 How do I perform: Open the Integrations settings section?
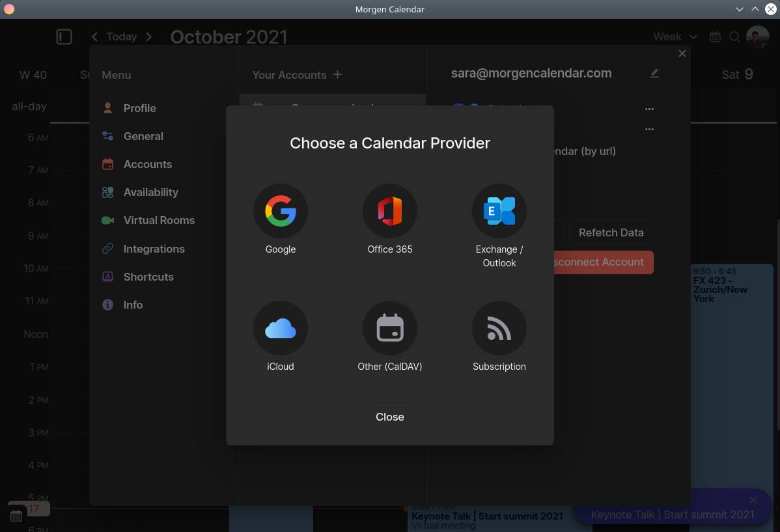click(x=154, y=249)
